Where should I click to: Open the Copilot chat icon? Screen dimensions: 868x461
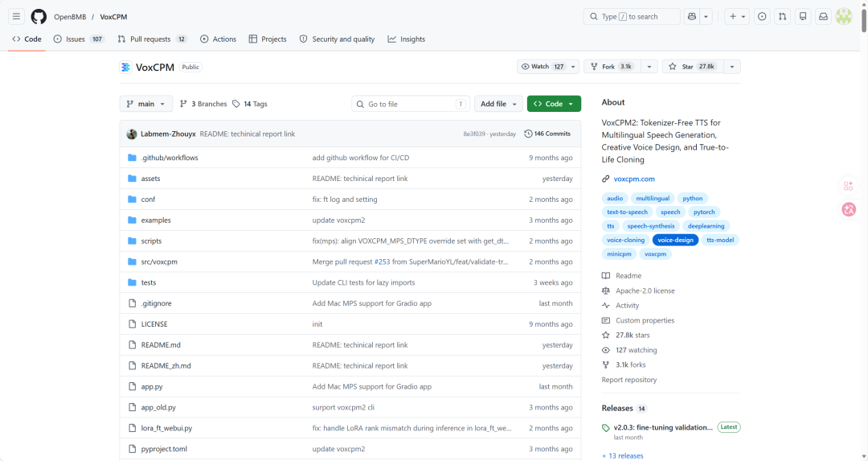(x=692, y=17)
